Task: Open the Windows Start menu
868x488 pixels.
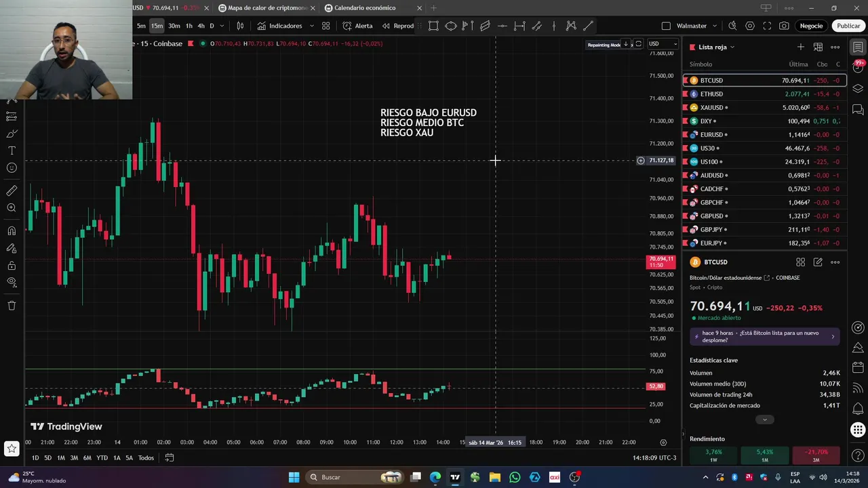Action: coord(294,477)
